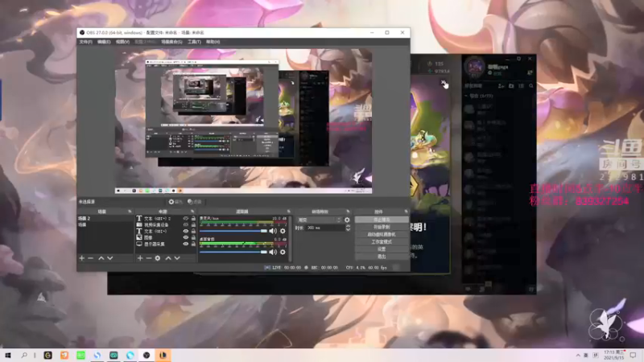Mute the desktop audio speaker icon

coord(273,252)
